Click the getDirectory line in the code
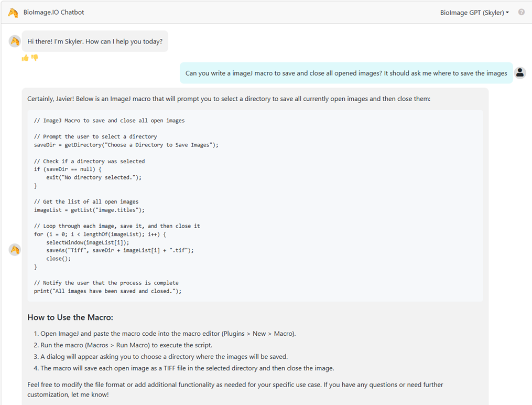 click(126, 145)
